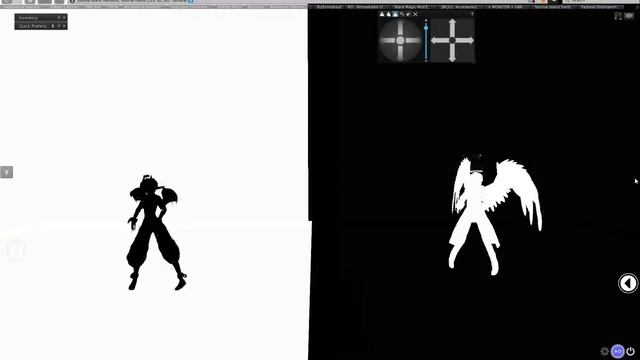Screen dimensions: 640x360
Task: Select the side view camera preset icon
Action: click(x=389, y=14)
